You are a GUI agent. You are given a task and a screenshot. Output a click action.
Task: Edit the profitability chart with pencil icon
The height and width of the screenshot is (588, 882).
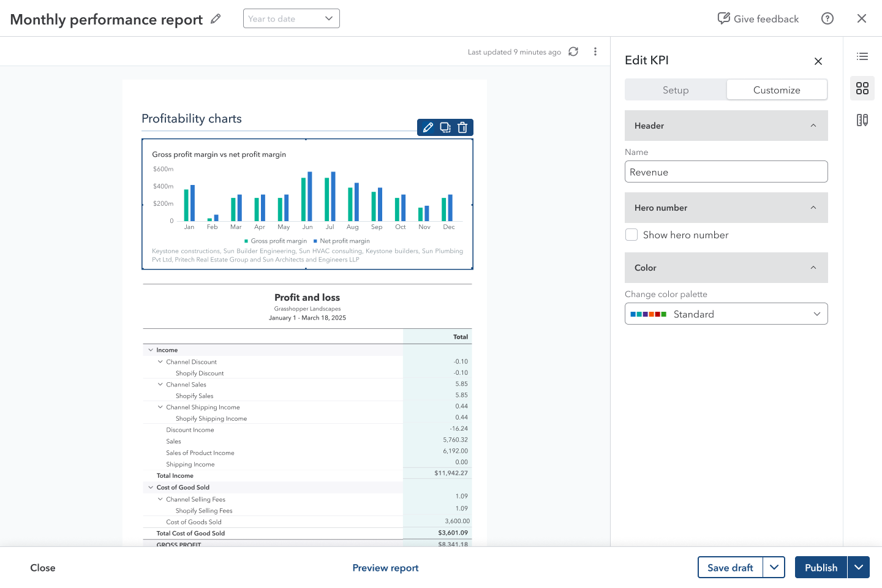coord(428,127)
